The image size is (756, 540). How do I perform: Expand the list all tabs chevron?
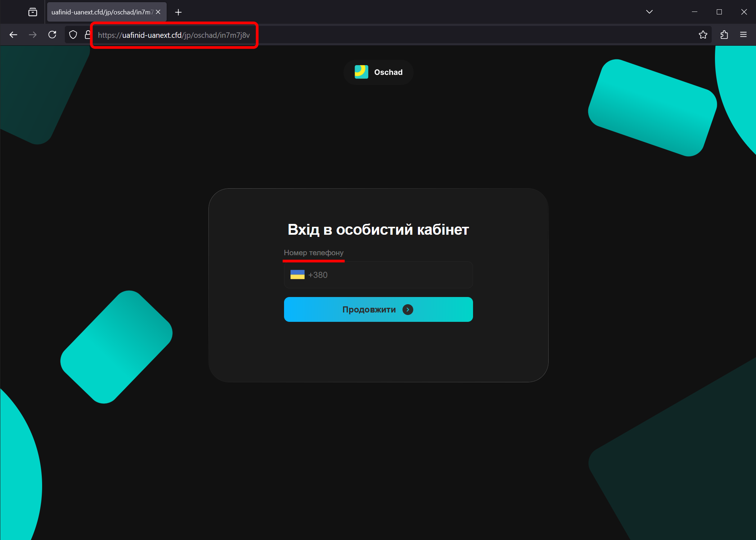[x=649, y=12]
